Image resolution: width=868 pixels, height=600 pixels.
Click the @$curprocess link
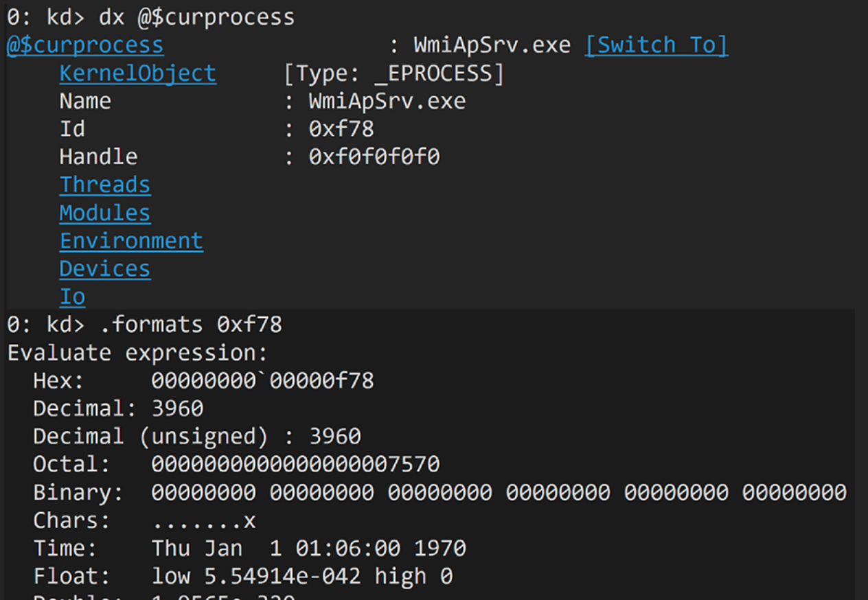[85, 45]
